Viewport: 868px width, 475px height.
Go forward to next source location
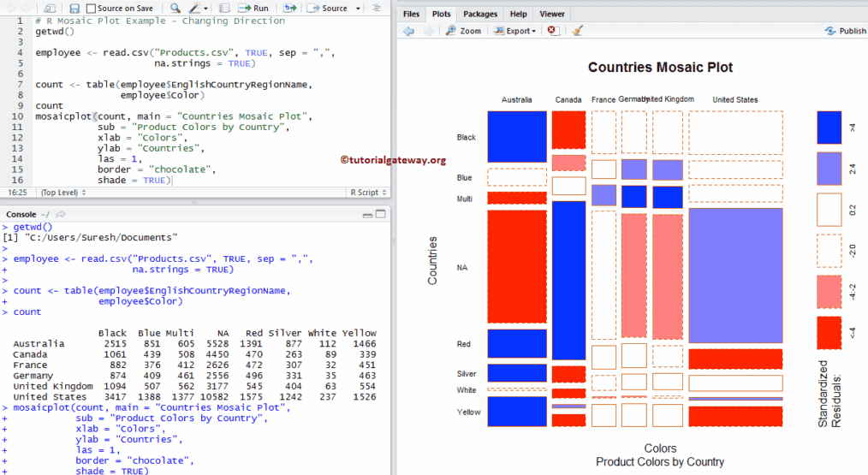(x=26, y=9)
